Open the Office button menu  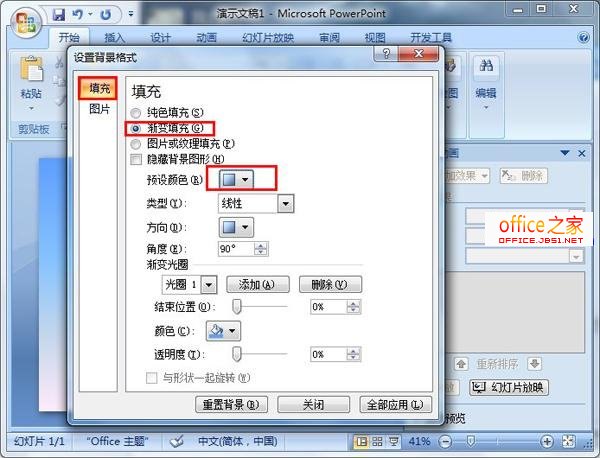pyautogui.click(x=26, y=22)
